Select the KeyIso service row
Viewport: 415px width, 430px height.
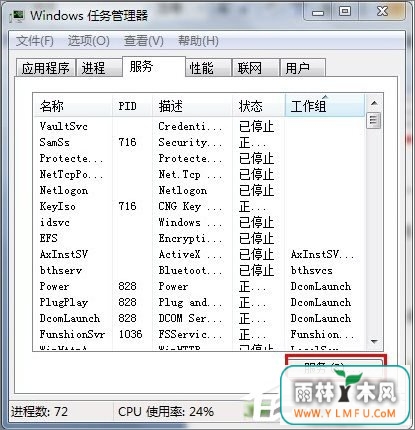[x=199, y=206]
